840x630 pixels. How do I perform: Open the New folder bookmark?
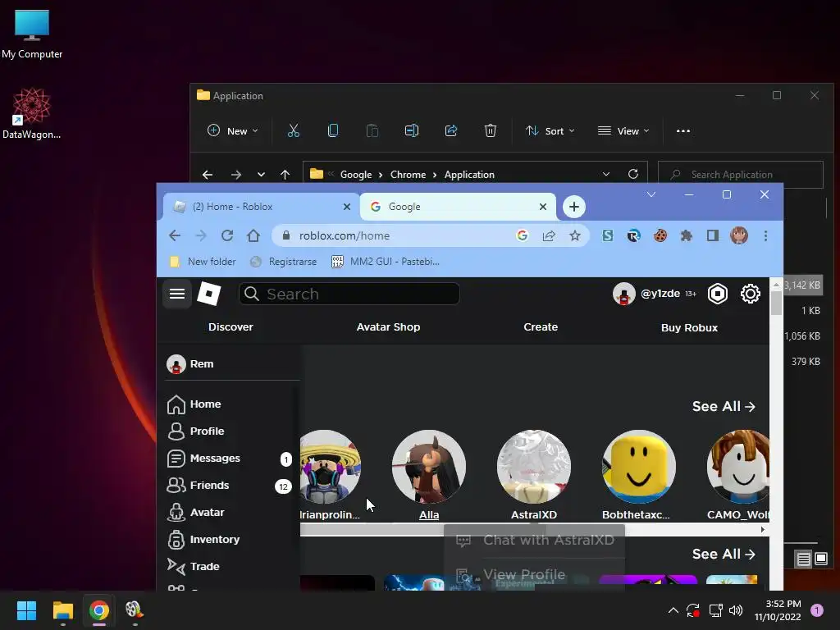(203, 262)
